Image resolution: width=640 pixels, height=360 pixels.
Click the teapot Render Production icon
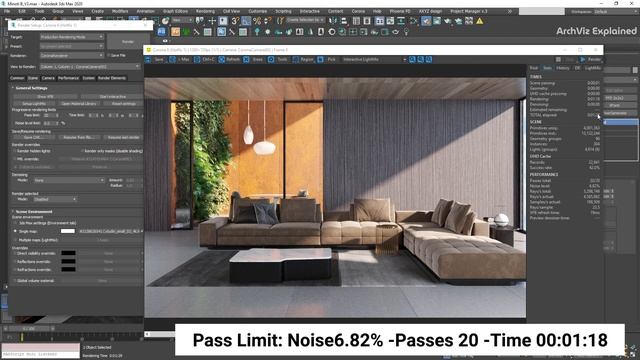(x=448, y=21)
